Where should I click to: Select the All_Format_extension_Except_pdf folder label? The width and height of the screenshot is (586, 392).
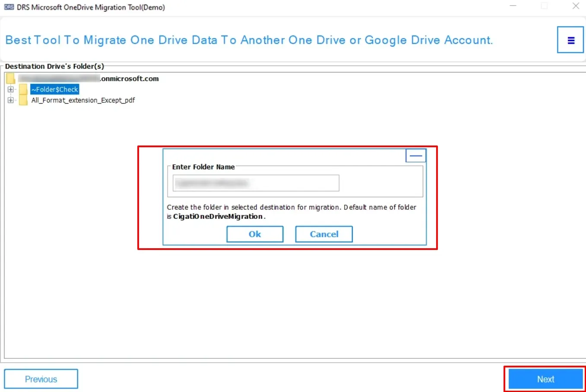83,100
